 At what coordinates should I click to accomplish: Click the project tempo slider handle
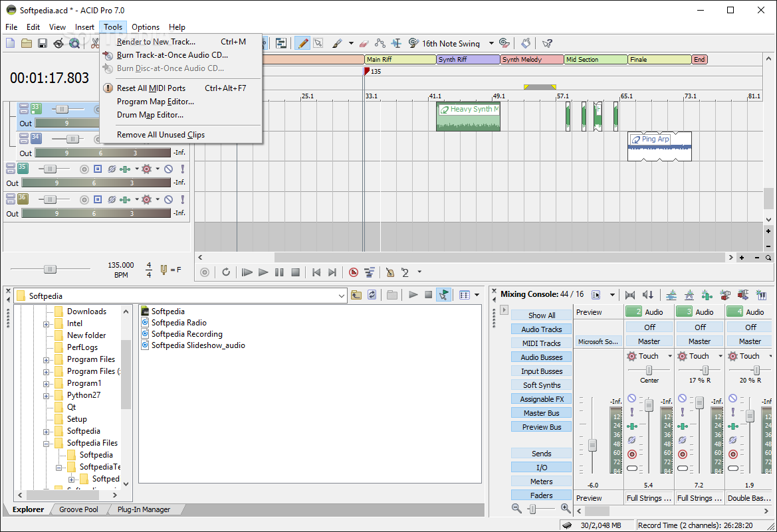[x=50, y=270]
